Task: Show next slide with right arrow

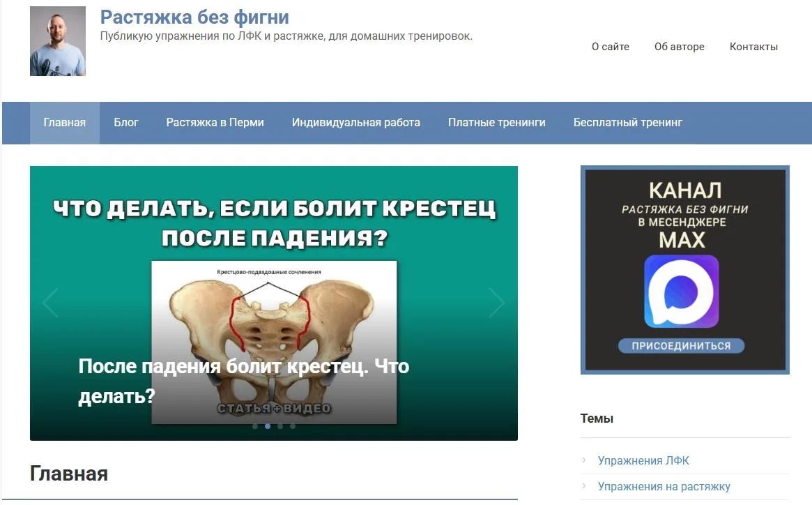Action: [497, 302]
